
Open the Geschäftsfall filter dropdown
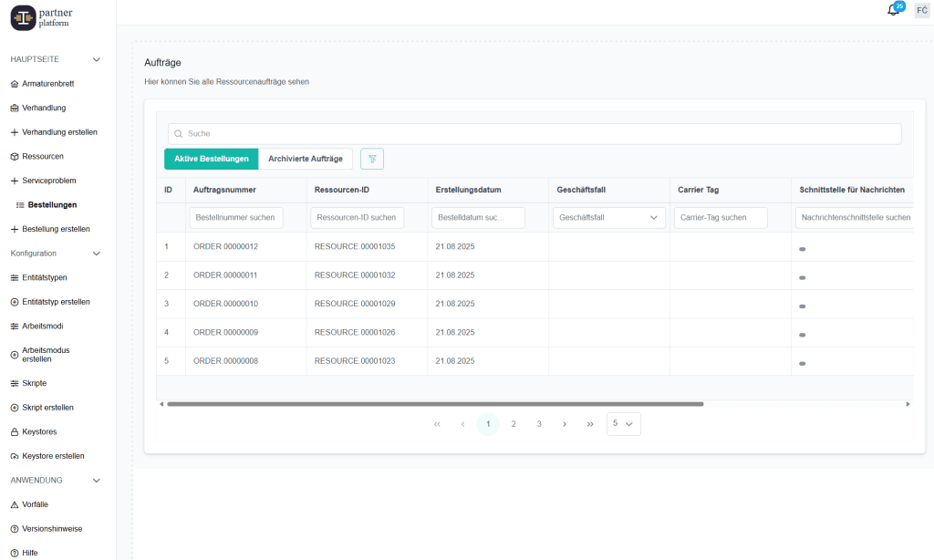point(608,218)
